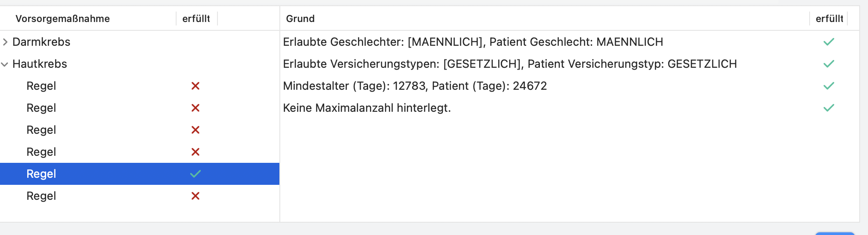
Task: Select the Mindestalter (Tage) reason row
Action: click(570, 86)
